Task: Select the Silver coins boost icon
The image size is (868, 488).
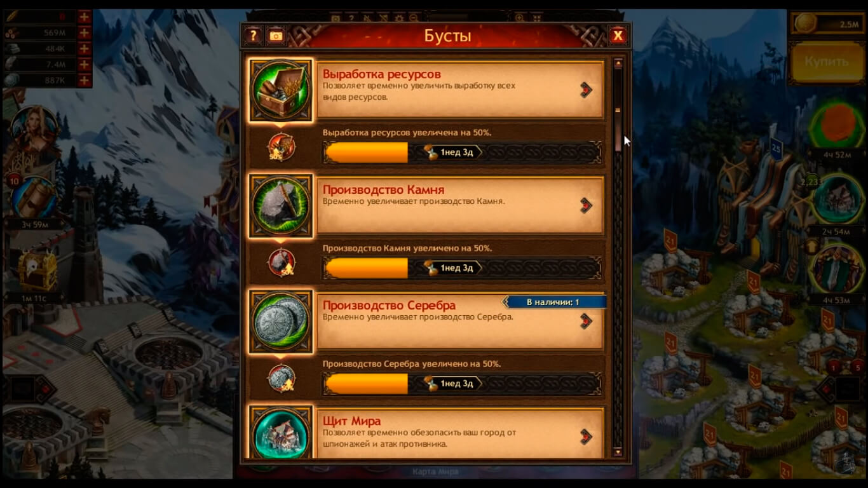Action: (x=281, y=322)
